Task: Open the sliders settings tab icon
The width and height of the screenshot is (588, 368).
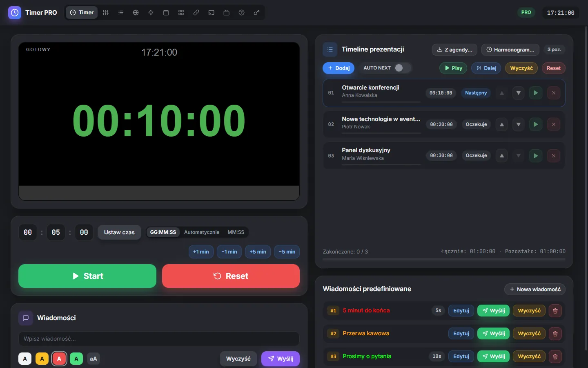Action: click(x=106, y=13)
